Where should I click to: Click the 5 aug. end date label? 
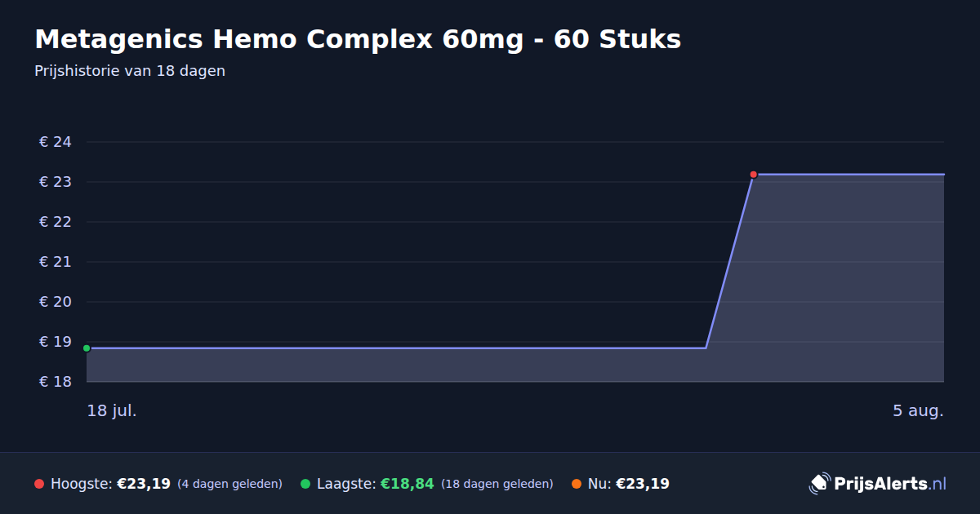(x=918, y=410)
